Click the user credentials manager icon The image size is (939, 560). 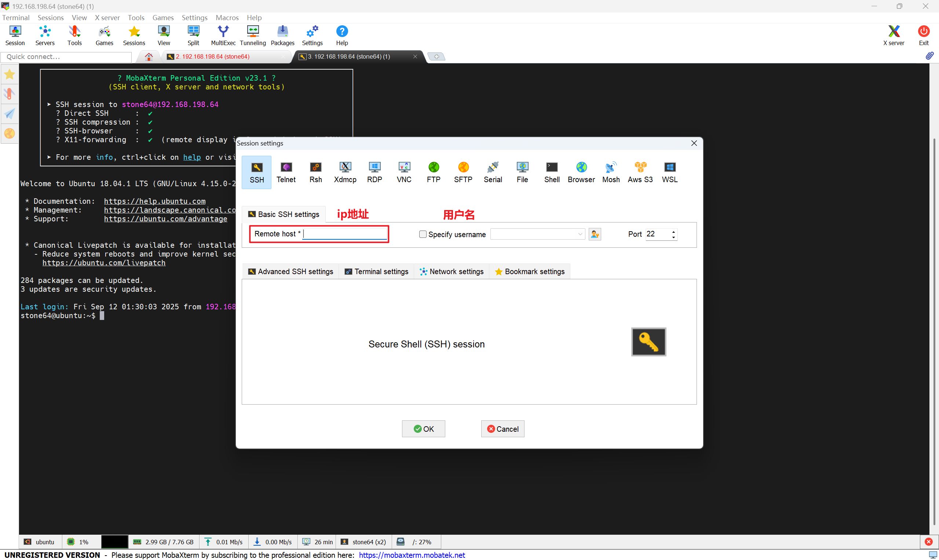pos(595,234)
